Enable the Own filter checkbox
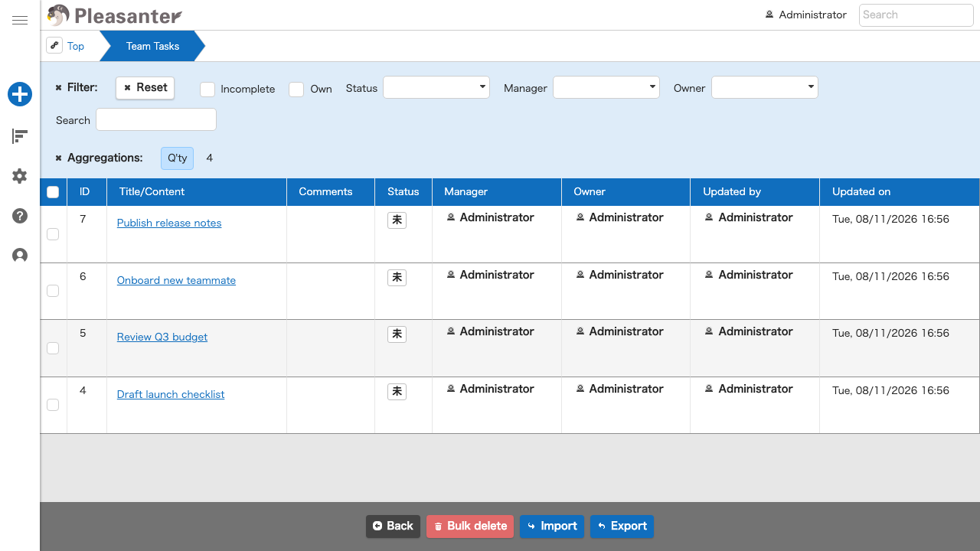Screen dimensions: 980x551 click(296, 90)
